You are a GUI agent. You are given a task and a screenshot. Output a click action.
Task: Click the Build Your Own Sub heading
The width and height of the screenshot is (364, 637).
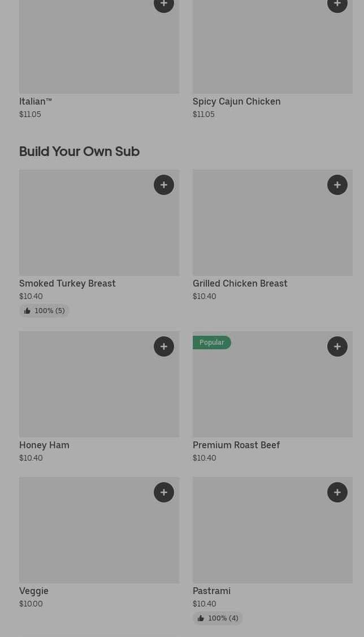click(x=79, y=151)
